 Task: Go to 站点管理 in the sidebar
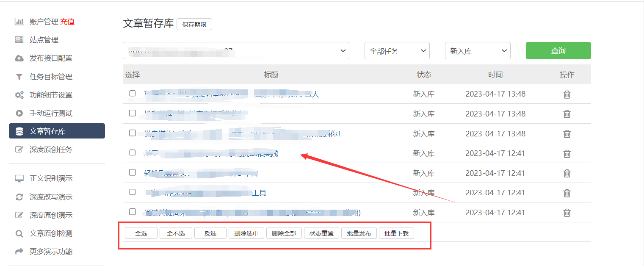coord(44,40)
